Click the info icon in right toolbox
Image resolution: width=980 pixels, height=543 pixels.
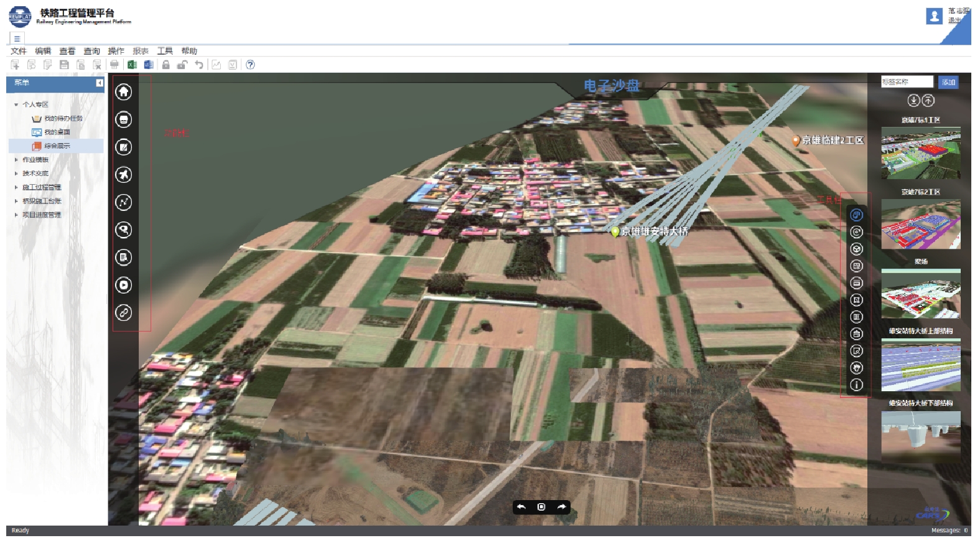click(857, 385)
